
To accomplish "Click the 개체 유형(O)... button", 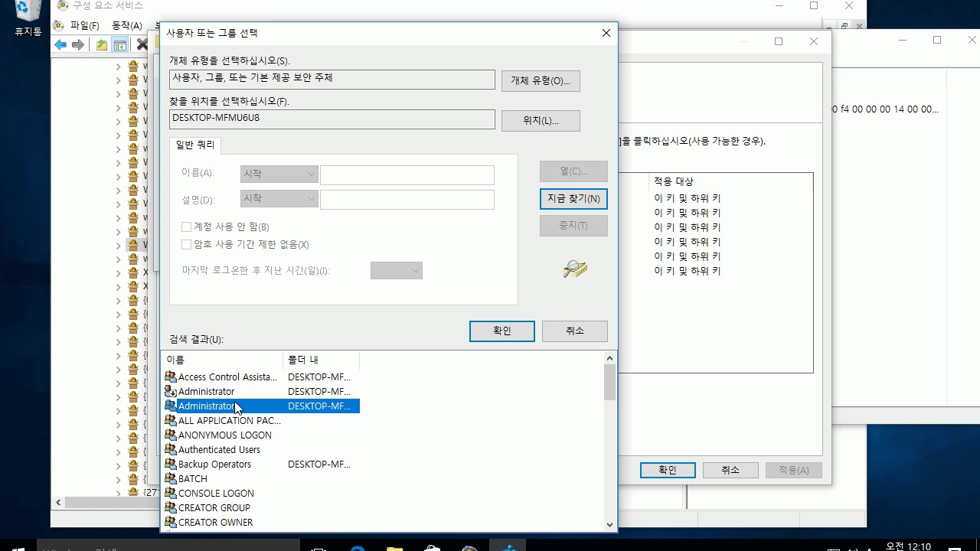I will [x=541, y=80].
